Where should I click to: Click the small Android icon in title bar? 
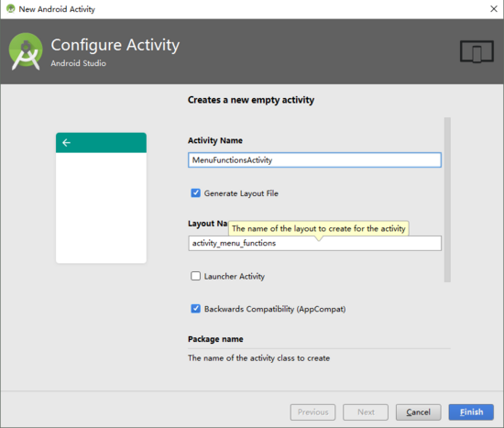click(x=11, y=8)
